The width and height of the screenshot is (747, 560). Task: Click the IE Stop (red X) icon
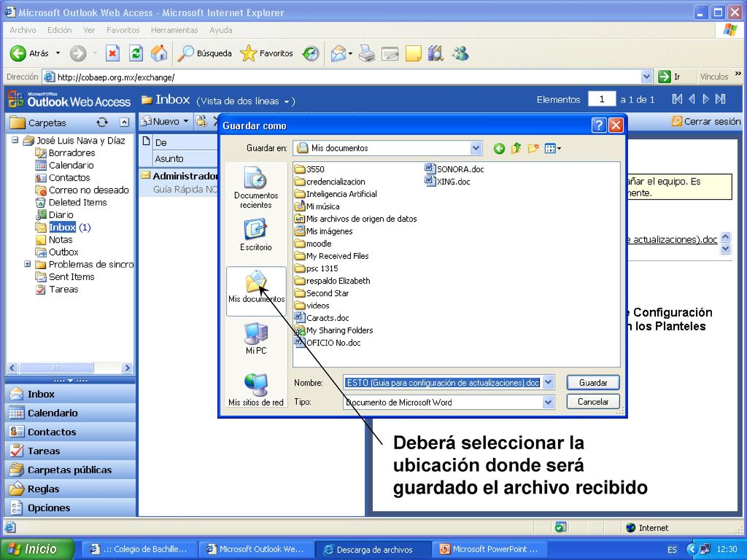112,53
